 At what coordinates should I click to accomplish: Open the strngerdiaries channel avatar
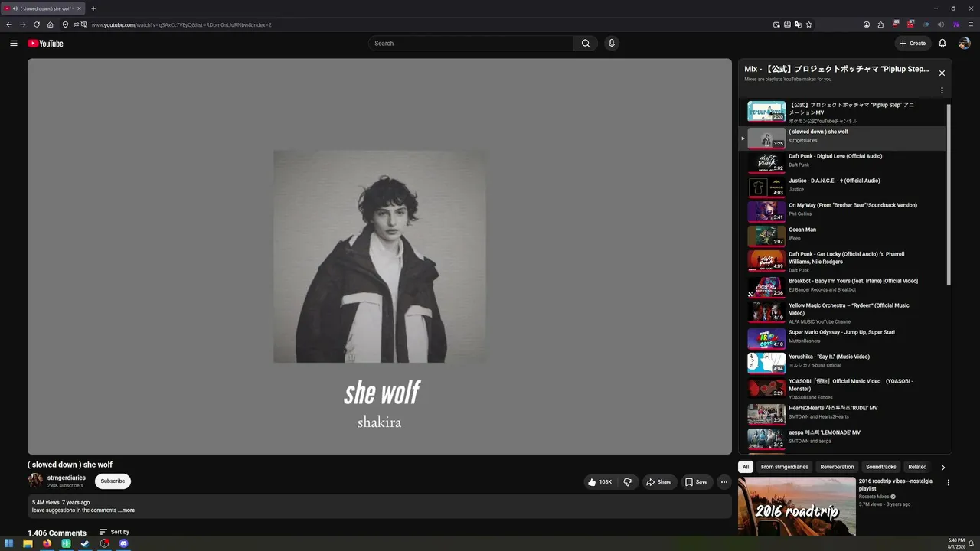[x=35, y=481]
